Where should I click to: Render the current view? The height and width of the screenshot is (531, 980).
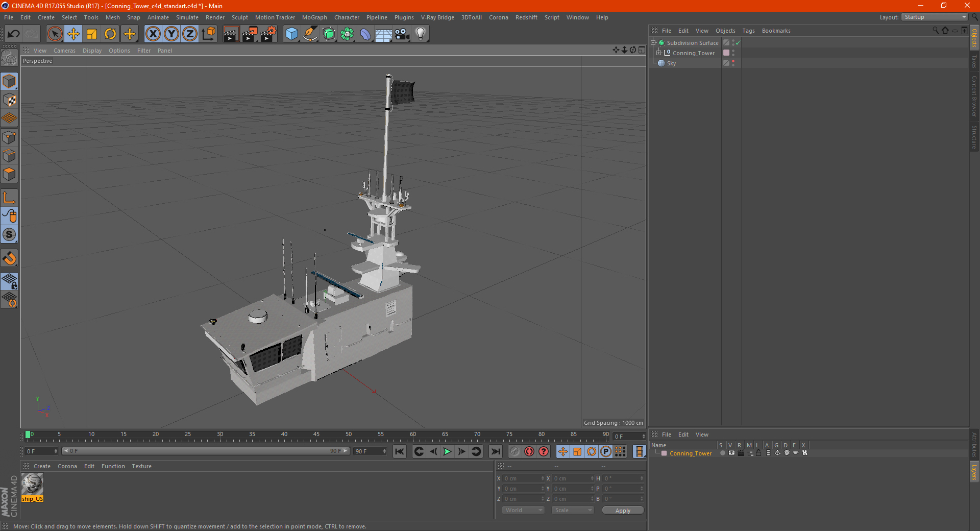coord(231,34)
